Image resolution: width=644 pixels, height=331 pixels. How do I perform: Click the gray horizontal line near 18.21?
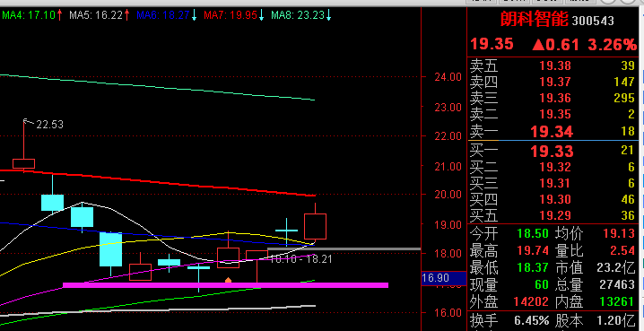coord(344,248)
